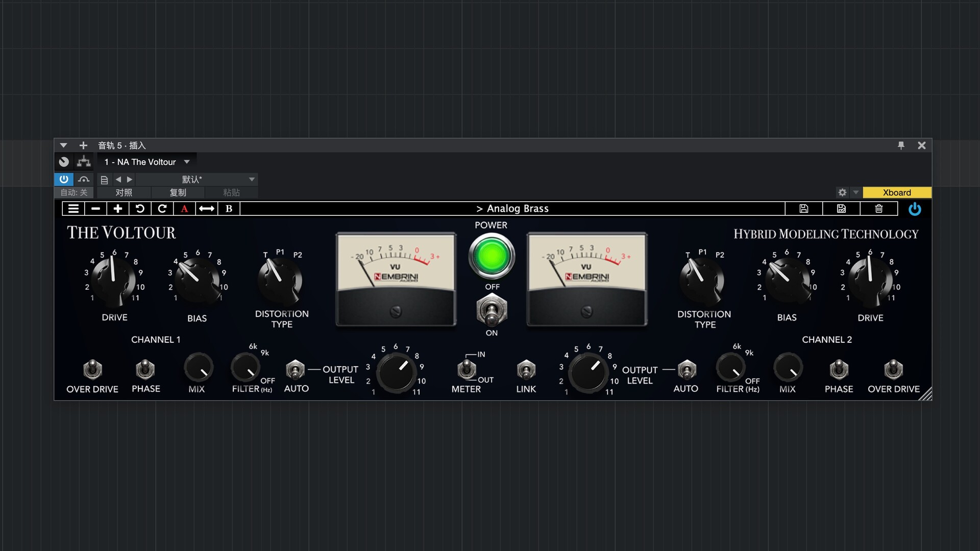
Task: Click the 对照 compare button
Action: pyautogui.click(x=124, y=192)
